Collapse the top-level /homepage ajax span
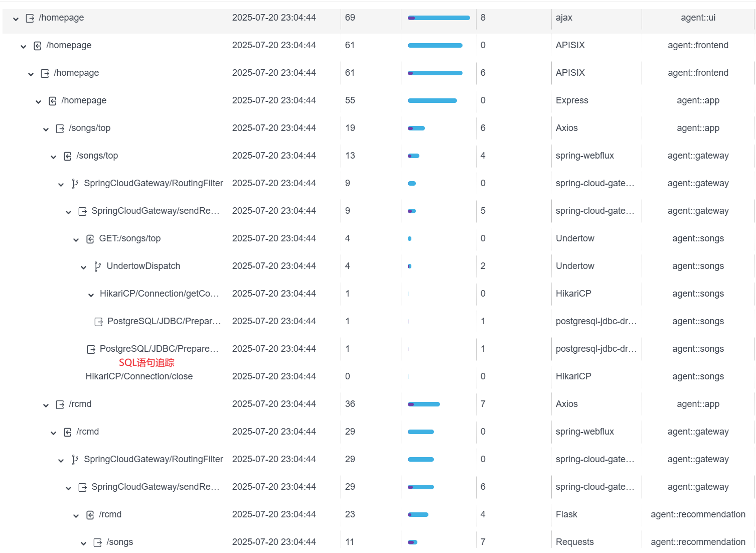 16,19
